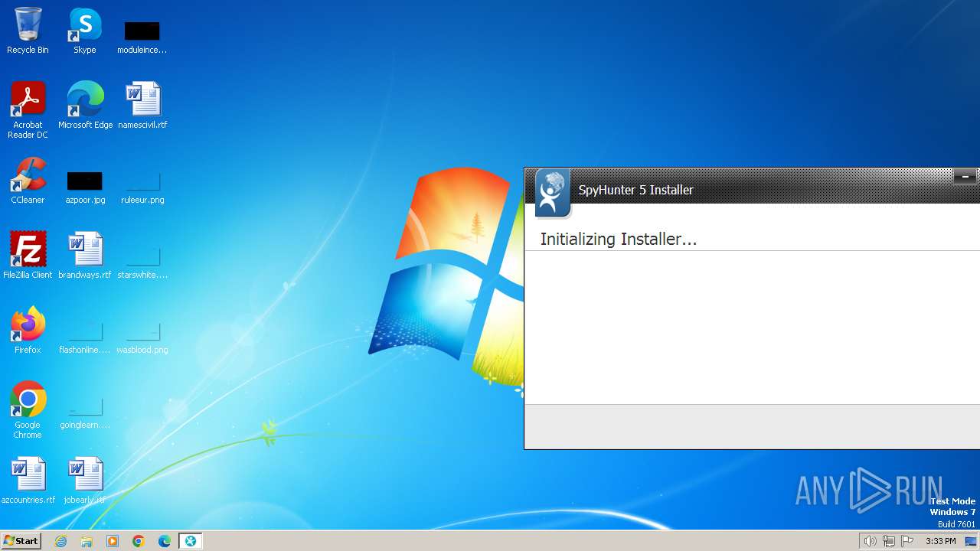The width and height of the screenshot is (980, 551).
Task: Minimize the SpyHunter 5 Installer window
Action: [x=965, y=177]
